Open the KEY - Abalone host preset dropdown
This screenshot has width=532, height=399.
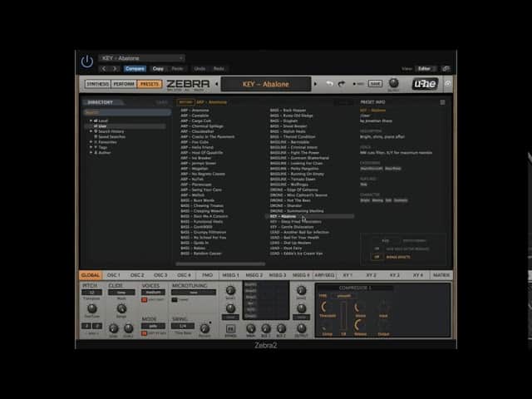142,58
